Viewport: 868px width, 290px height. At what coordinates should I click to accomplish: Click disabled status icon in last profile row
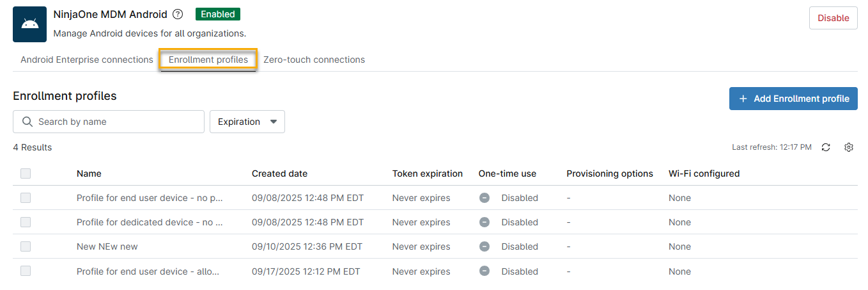click(x=484, y=271)
